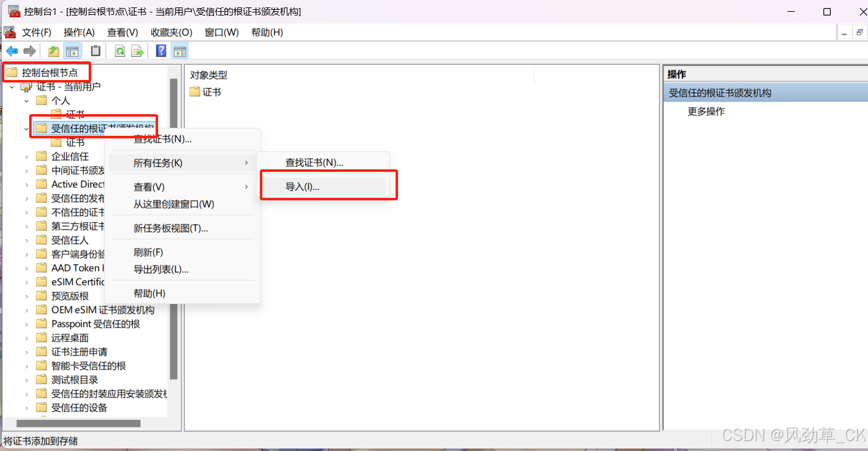Expand the OEM eSIM 证书颁发机构 chevron
The height and width of the screenshot is (451, 868).
27,310
